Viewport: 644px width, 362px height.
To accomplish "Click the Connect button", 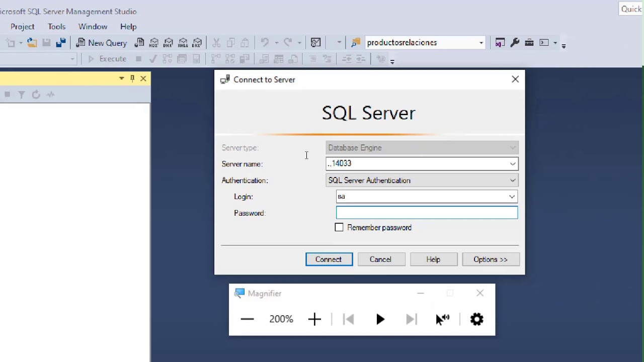I will (329, 259).
